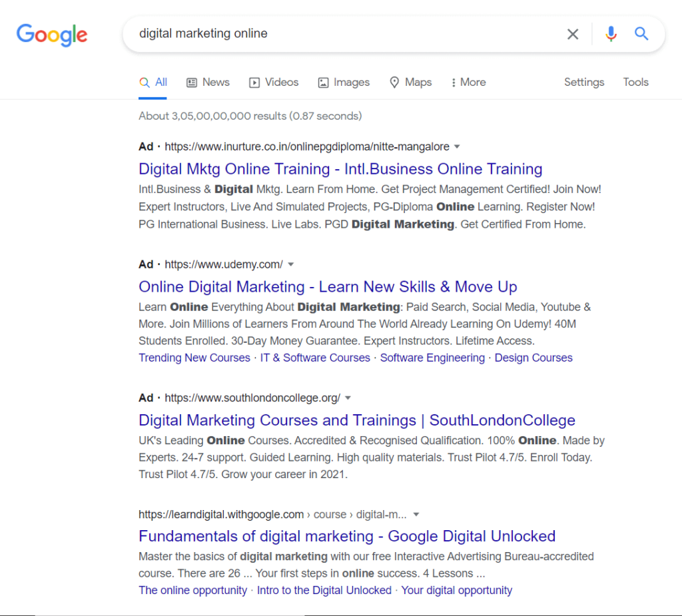Switch to the News tab
The height and width of the screenshot is (616, 682).
tap(208, 82)
